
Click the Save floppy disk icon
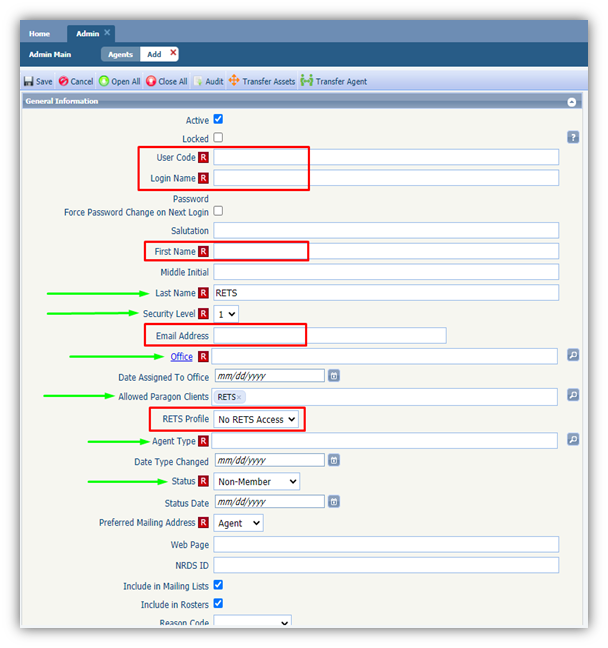click(x=29, y=81)
